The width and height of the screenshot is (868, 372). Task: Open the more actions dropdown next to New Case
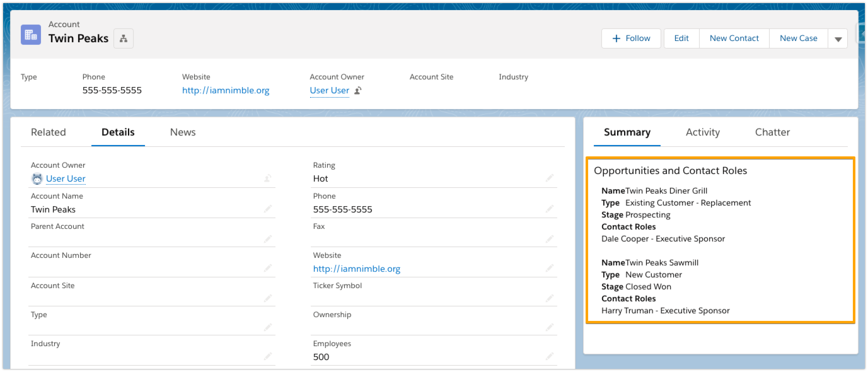pyautogui.click(x=838, y=38)
